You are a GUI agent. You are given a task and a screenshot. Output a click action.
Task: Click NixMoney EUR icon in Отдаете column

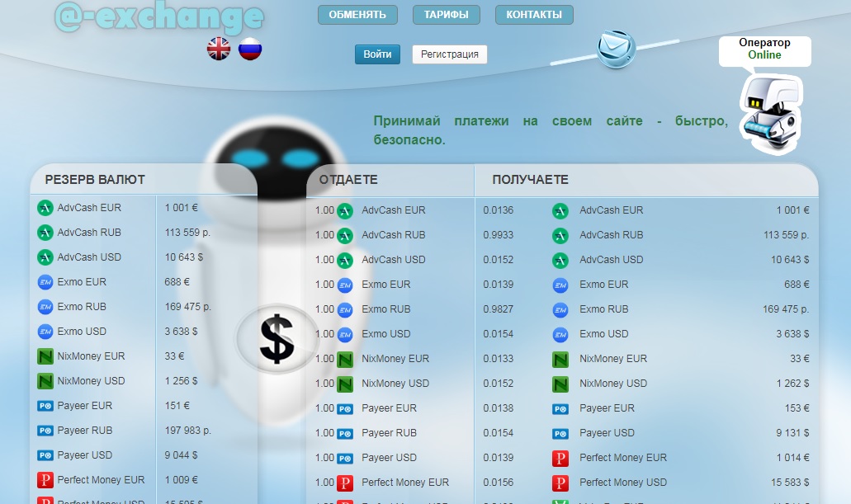click(345, 359)
